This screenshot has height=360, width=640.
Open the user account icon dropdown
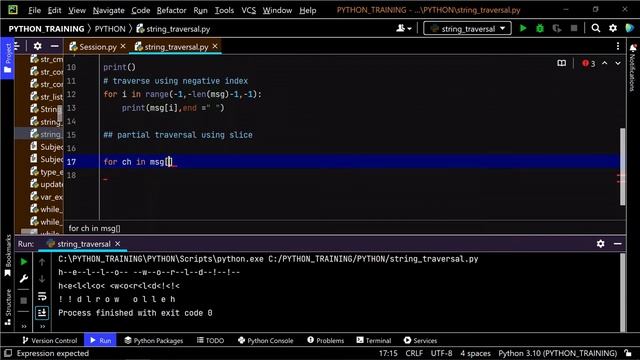point(403,28)
